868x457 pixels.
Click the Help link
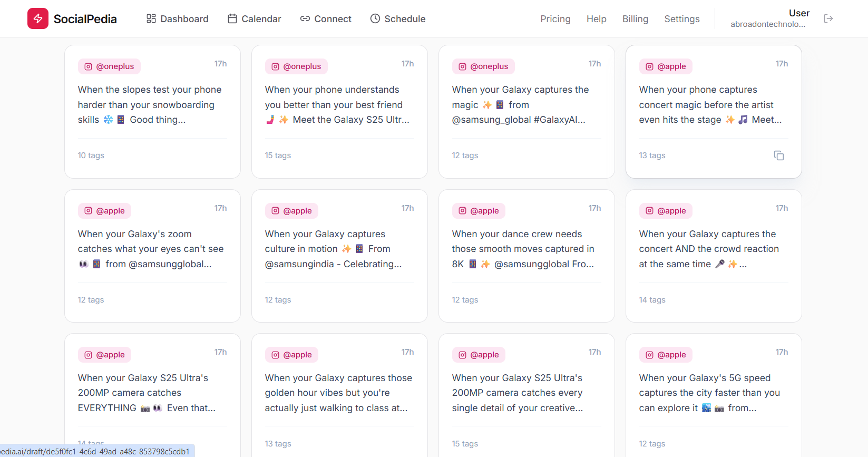[596, 19]
